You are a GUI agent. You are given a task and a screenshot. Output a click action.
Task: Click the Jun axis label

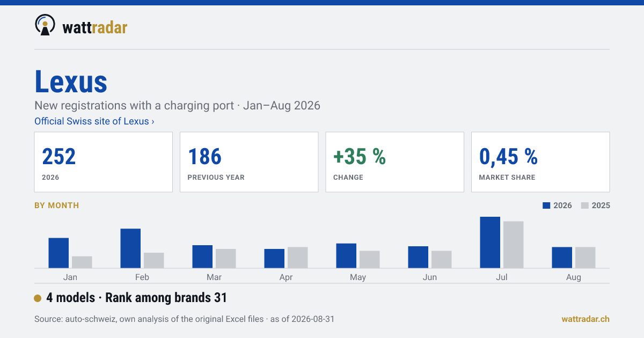pyautogui.click(x=430, y=277)
